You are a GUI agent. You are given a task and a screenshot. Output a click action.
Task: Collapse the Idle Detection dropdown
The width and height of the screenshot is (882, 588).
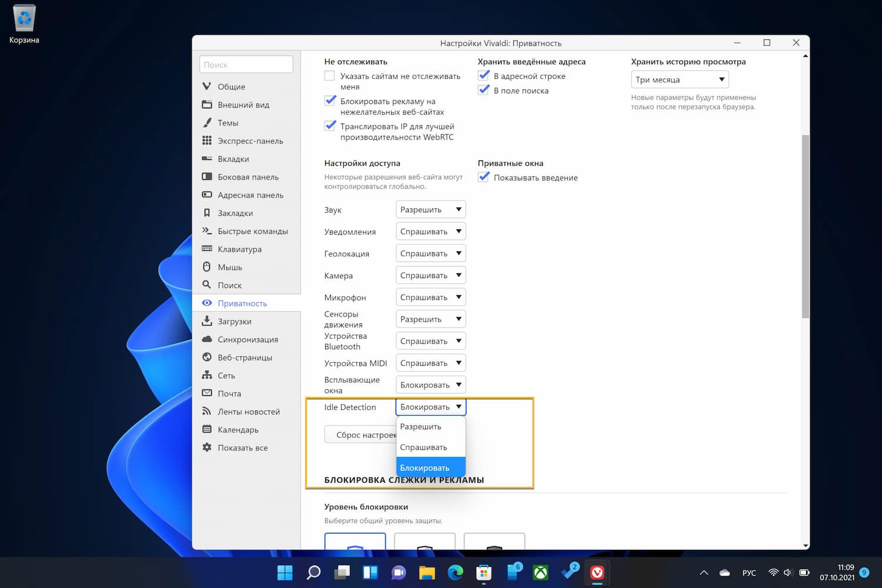431,407
